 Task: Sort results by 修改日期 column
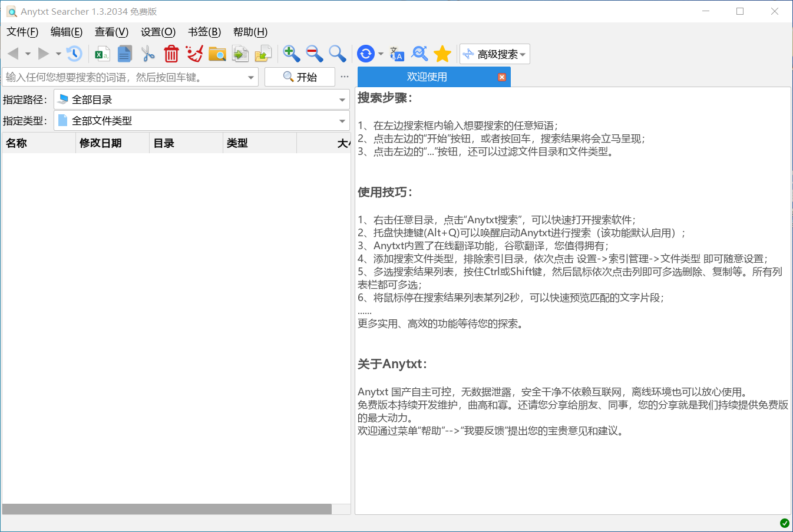[x=113, y=143]
